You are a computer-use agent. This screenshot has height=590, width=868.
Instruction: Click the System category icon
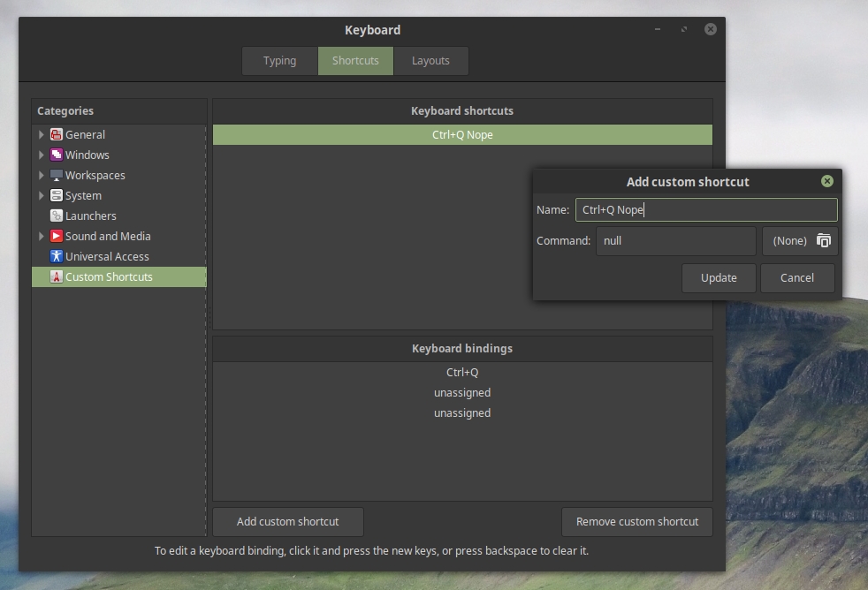57,196
